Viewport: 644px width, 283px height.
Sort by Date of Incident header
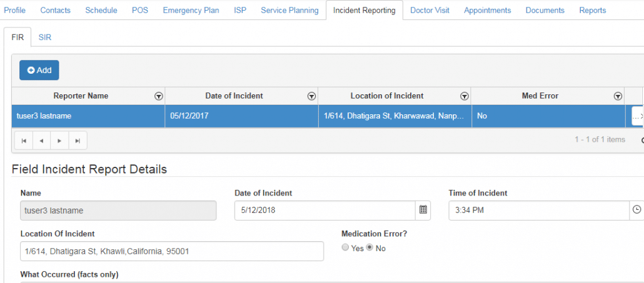pos(234,96)
